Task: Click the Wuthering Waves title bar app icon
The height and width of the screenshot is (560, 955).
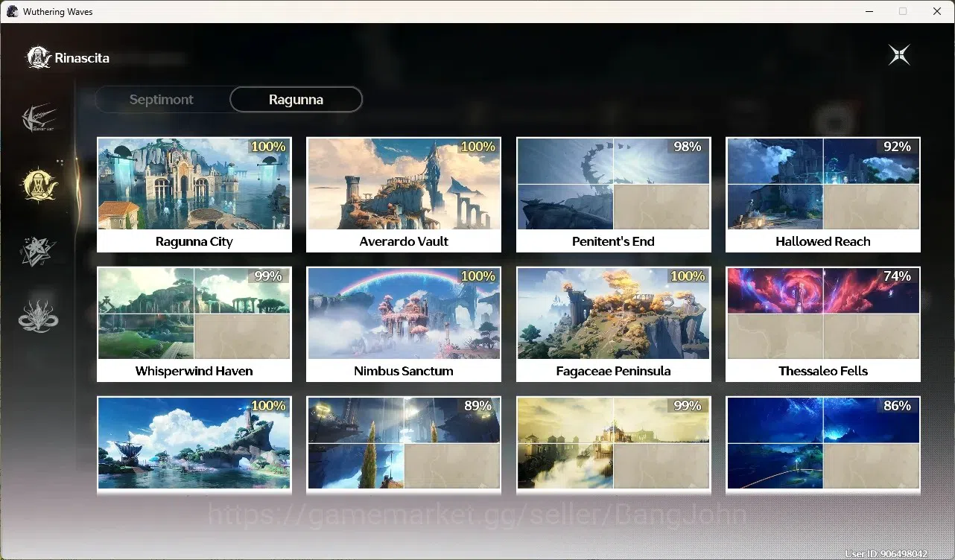Action: click(x=12, y=11)
